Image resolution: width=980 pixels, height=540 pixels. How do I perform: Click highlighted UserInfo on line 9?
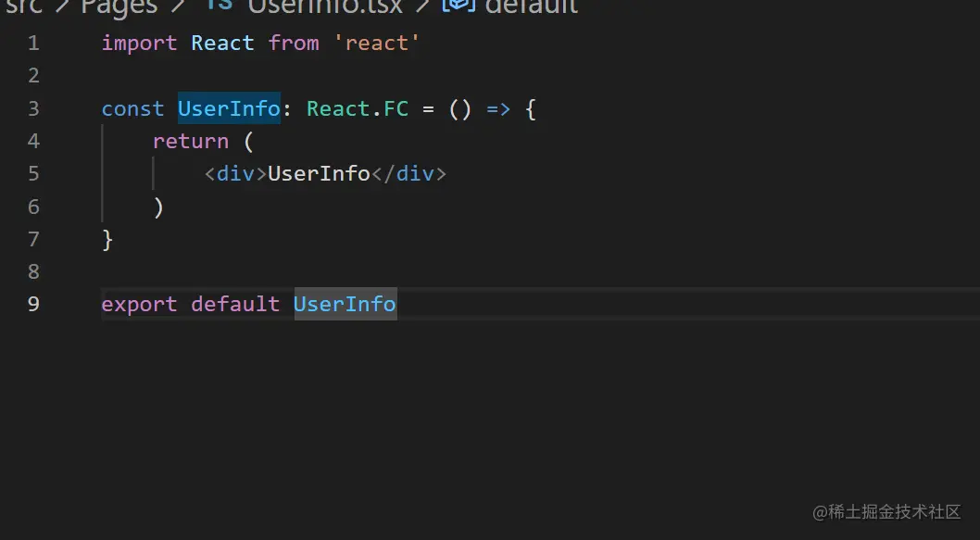(345, 304)
